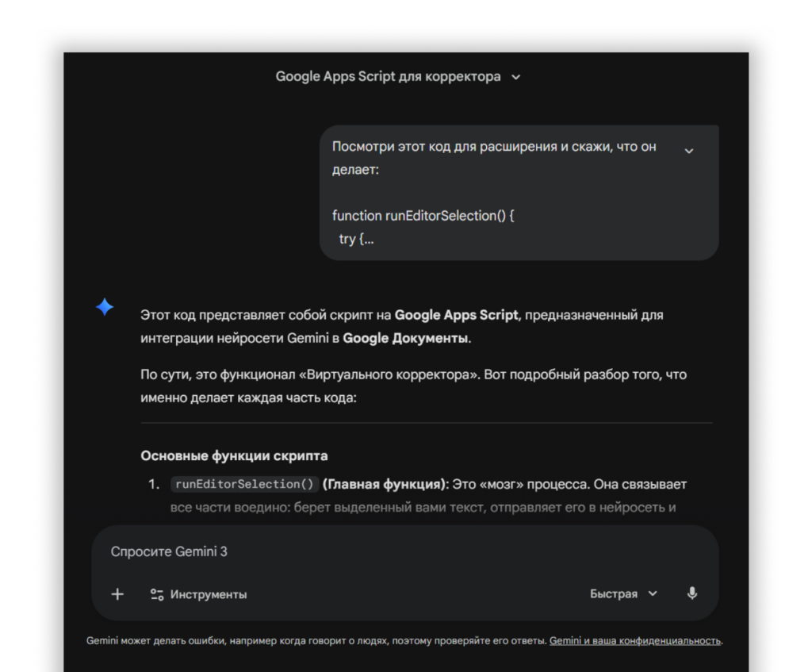Click the bold Google Документы text

405,338
